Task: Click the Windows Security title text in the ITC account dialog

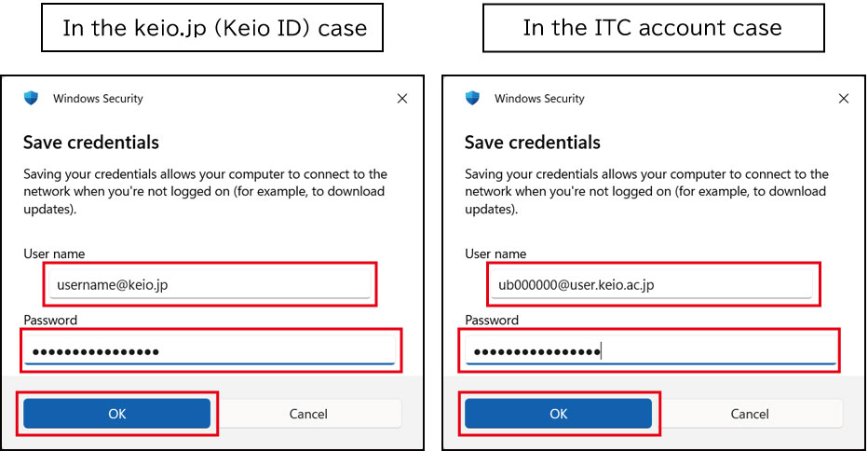Action: point(539,99)
